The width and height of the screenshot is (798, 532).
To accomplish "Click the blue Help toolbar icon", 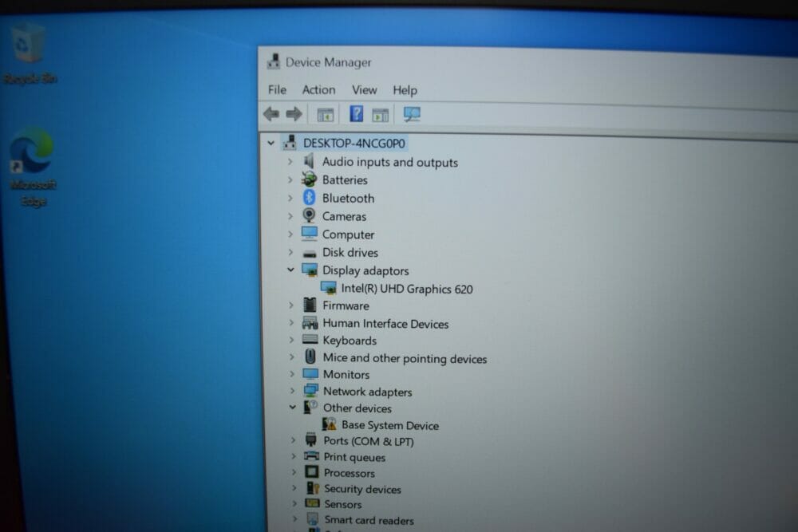I will click(356, 113).
